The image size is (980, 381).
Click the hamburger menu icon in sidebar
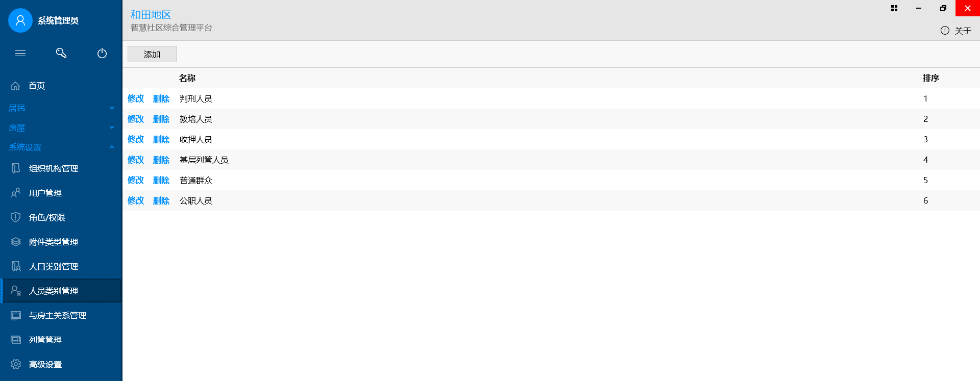tap(20, 53)
